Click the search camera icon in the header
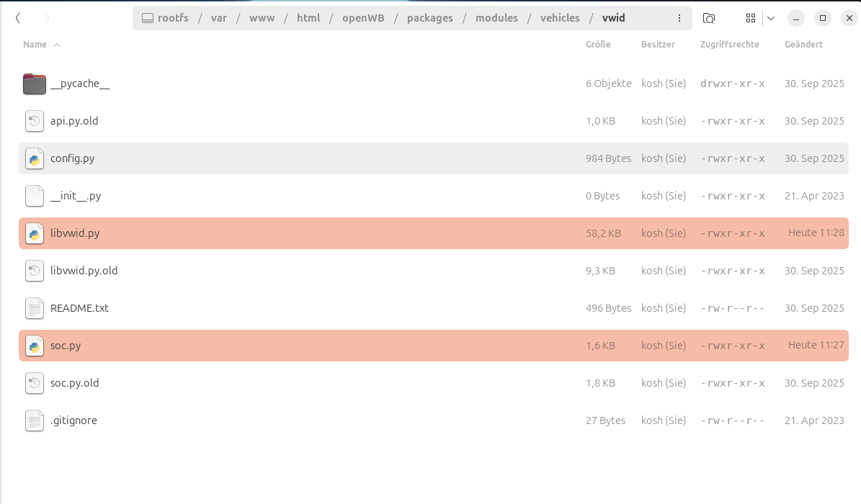Viewport: 861px width, 504px height. pos(709,18)
